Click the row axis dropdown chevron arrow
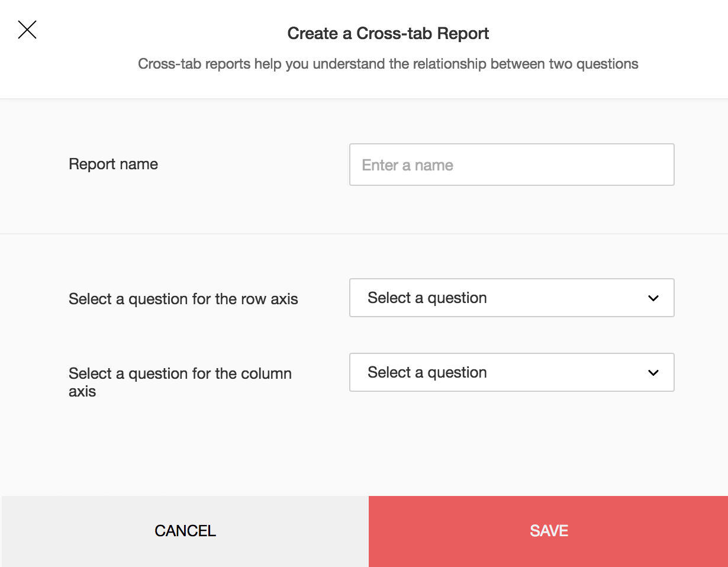Screen dimensions: 728x567 [653, 298]
